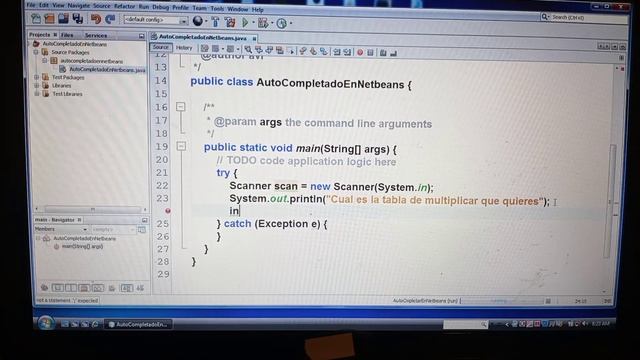This screenshot has width=640, height=360.
Task: Open the Tools menu
Action: click(x=217, y=9)
